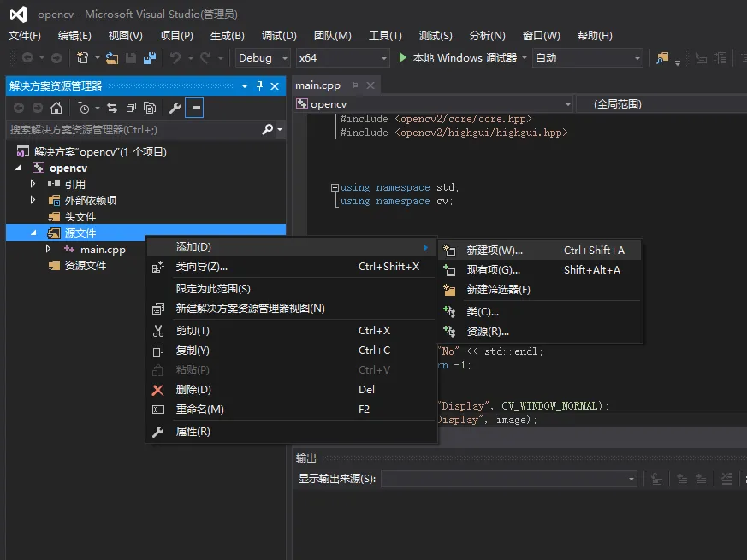Choose 复制(Y) from context menu
Viewport: 747px width, 560px height.
291,351
